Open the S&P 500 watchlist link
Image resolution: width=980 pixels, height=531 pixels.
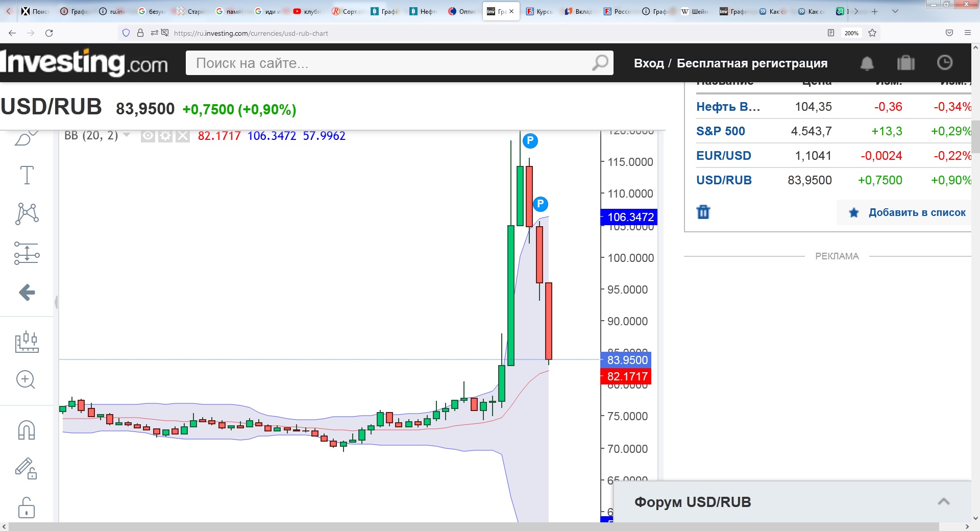pos(720,131)
